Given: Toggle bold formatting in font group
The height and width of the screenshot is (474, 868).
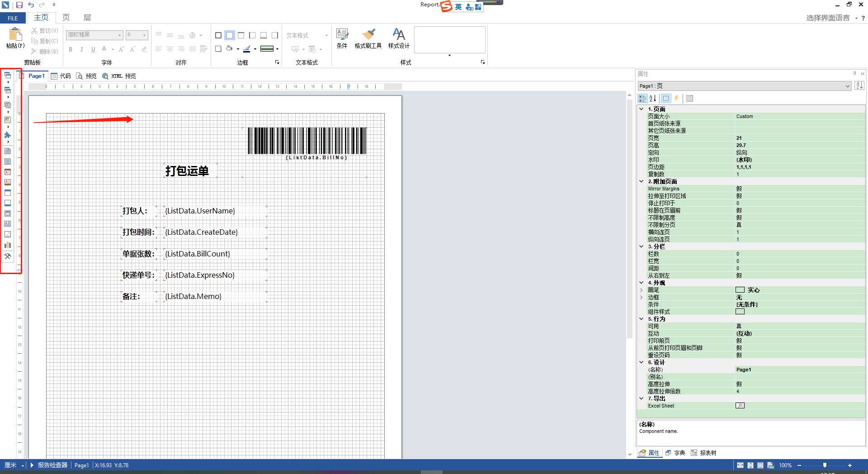Looking at the screenshot, I should (71, 50).
